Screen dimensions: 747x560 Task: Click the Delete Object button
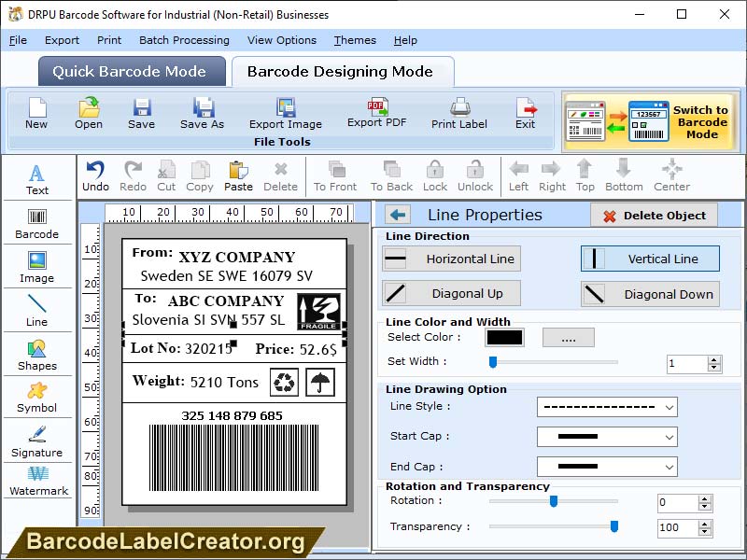(x=654, y=215)
